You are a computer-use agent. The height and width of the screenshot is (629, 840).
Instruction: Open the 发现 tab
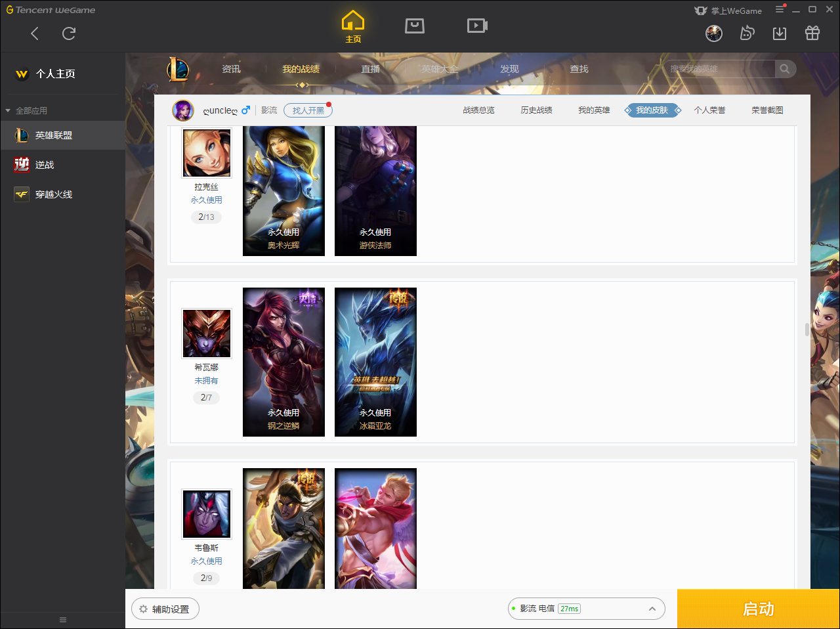tap(509, 69)
